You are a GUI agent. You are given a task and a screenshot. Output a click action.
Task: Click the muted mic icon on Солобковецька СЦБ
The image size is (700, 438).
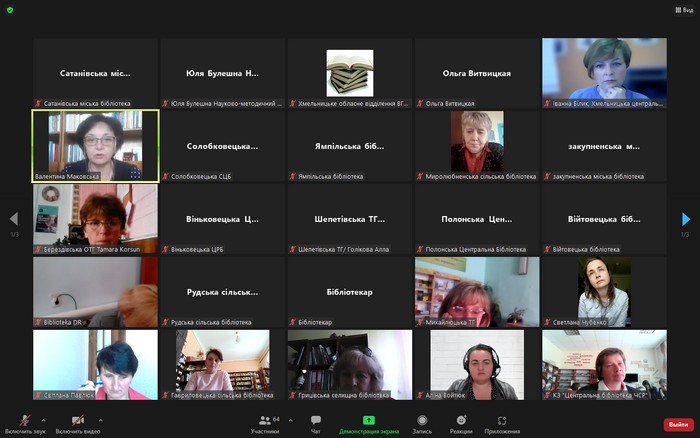click(x=165, y=176)
